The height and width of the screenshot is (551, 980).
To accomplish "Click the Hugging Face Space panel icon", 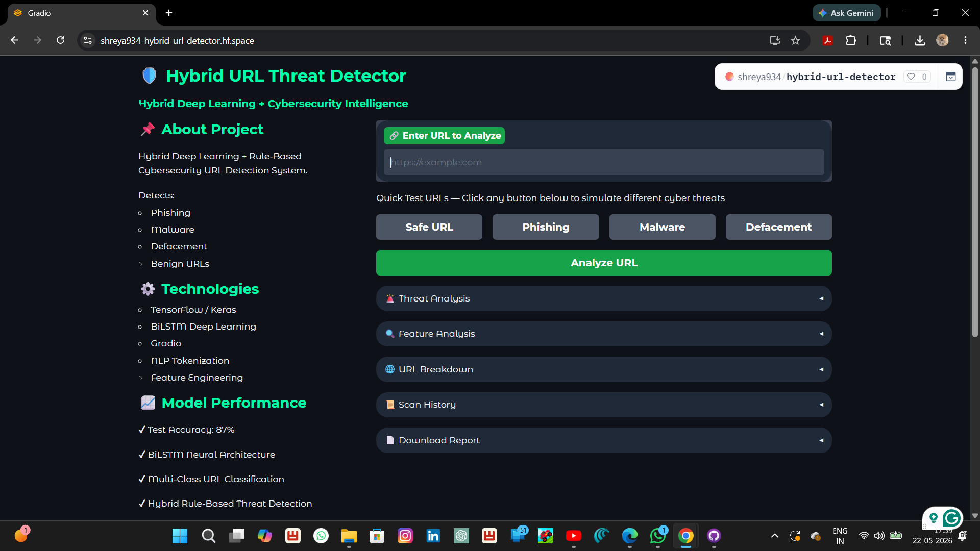I will 950,77.
